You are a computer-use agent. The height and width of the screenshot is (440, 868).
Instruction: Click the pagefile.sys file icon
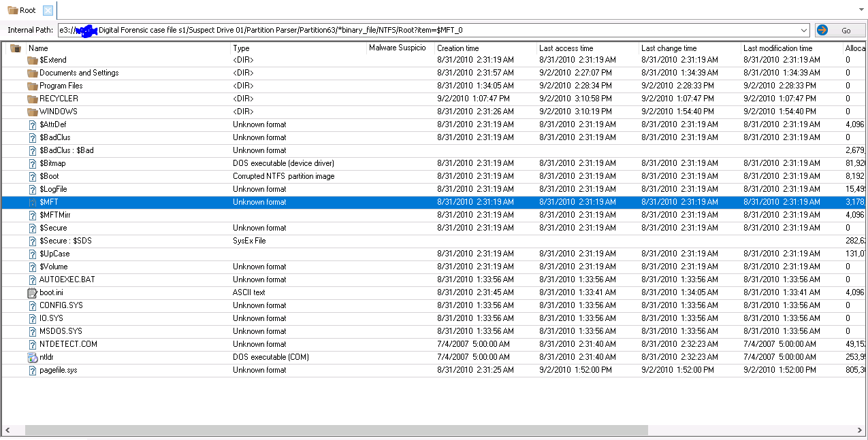32,370
